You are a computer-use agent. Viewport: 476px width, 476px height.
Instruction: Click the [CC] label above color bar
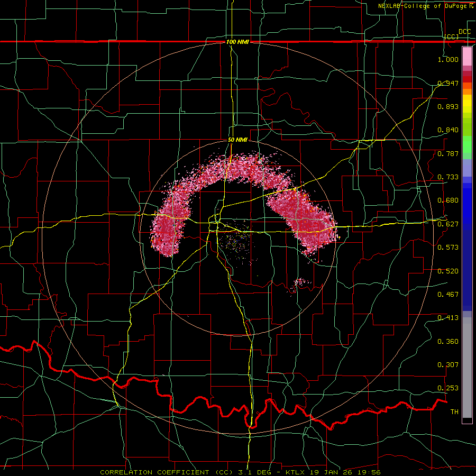(452, 36)
